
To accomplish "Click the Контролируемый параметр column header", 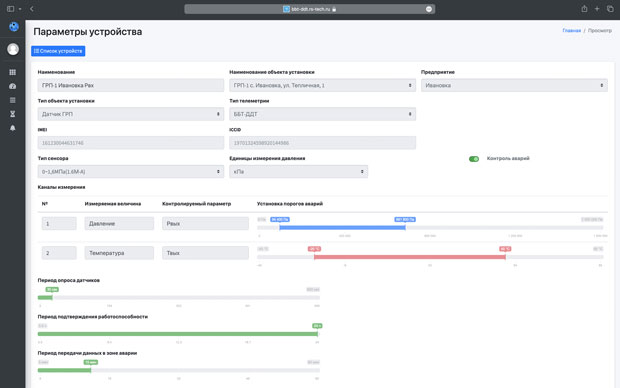I will point(197,204).
